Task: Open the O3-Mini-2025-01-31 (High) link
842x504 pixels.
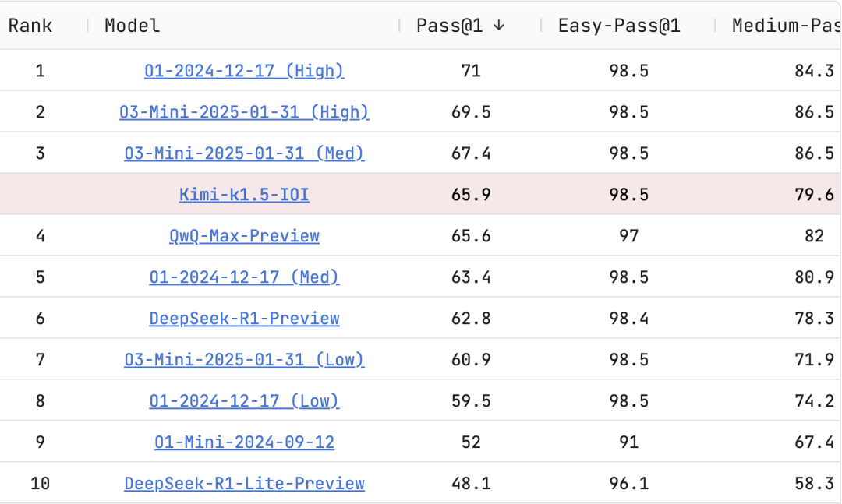Action: (x=244, y=112)
